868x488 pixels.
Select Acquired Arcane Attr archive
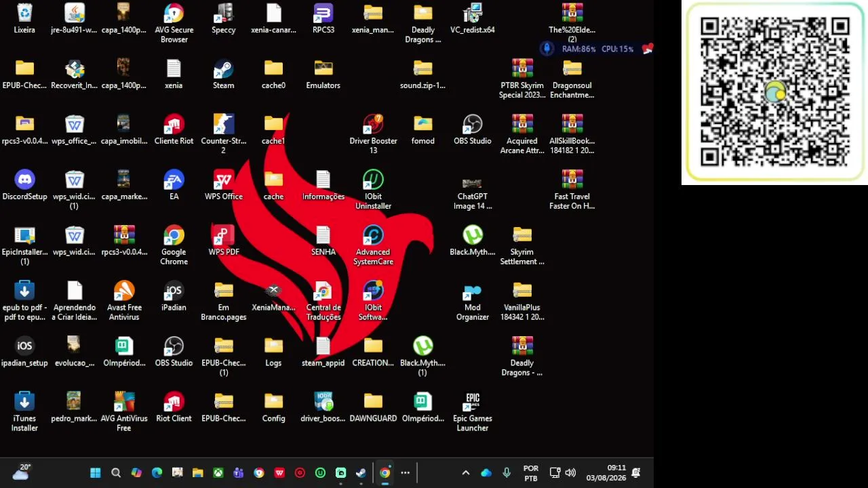pos(522,135)
